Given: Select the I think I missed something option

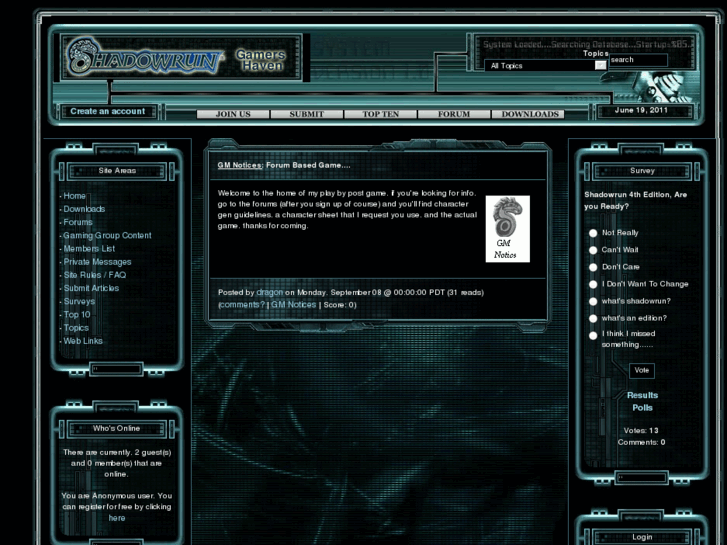Looking at the screenshot, I should 593,335.
